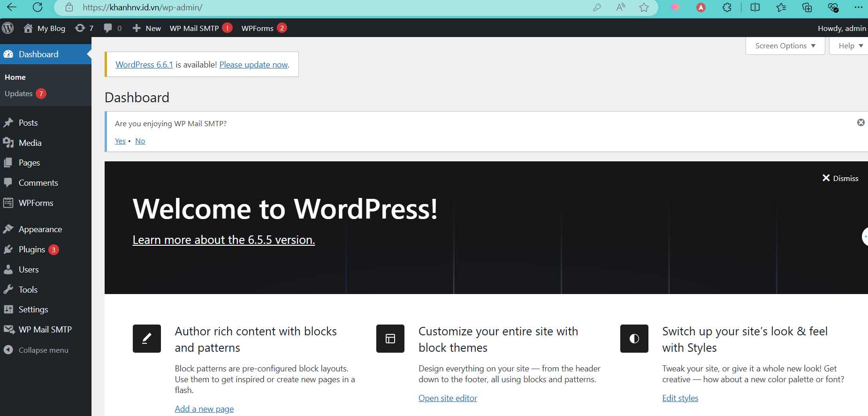Open Dashboard in sidebar
This screenshot has height=416, width=868.
point(46,54)
